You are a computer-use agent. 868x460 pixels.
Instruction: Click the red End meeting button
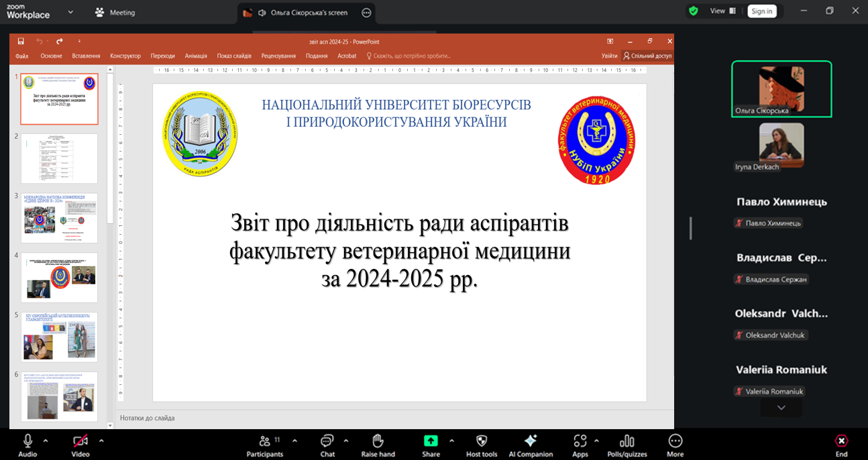coord(841,441)
